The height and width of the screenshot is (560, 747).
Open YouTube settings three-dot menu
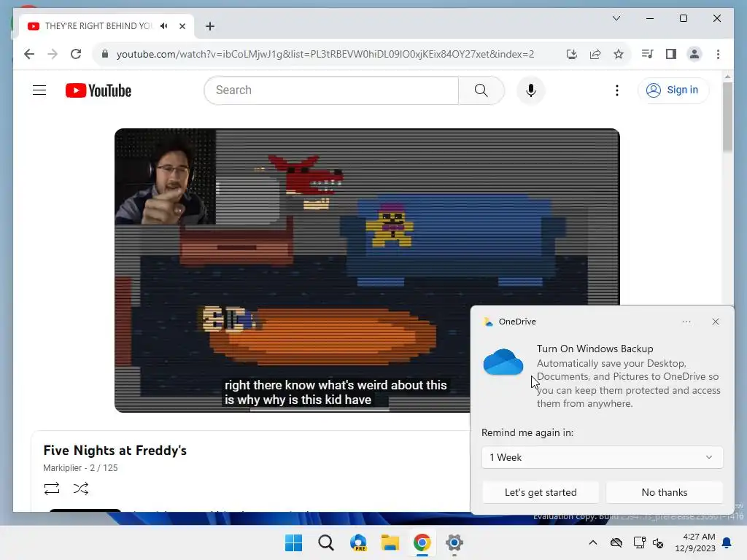617,90
